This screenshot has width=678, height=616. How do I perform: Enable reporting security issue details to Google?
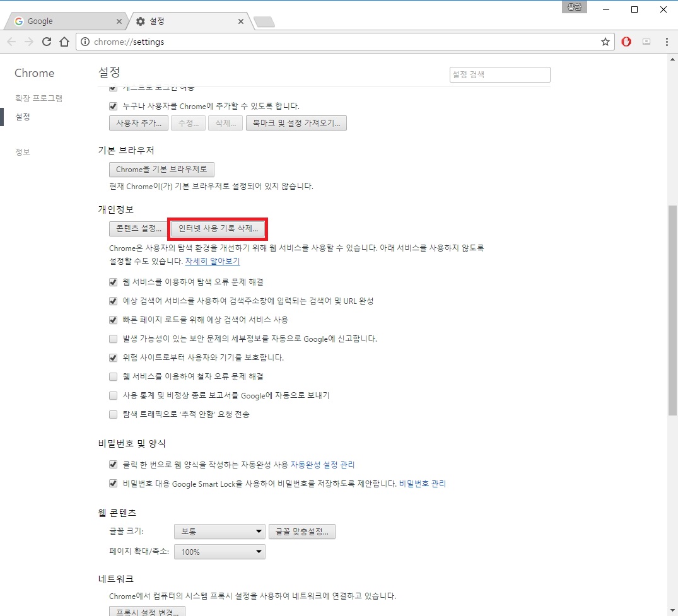click(x=113, y=339)
